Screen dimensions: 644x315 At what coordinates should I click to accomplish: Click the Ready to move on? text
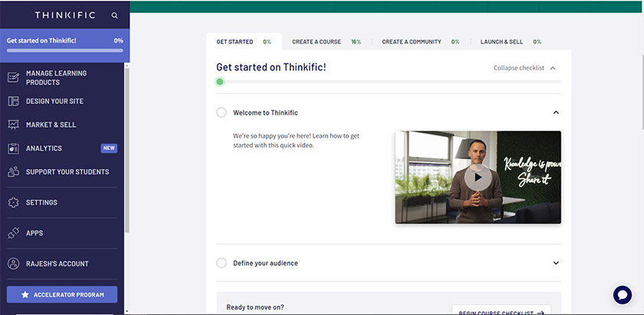[255, 307]
